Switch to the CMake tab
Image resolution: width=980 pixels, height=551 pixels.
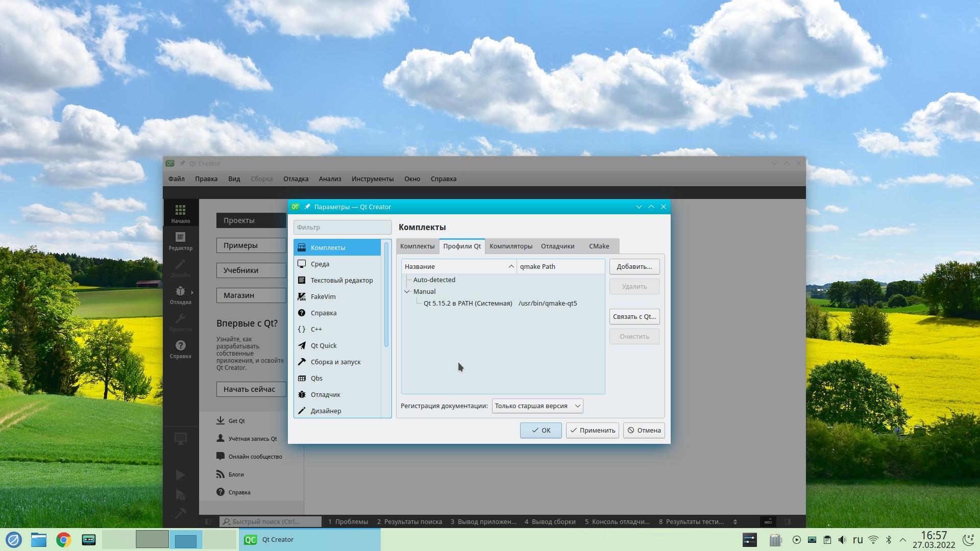click(x=599, y=246)
